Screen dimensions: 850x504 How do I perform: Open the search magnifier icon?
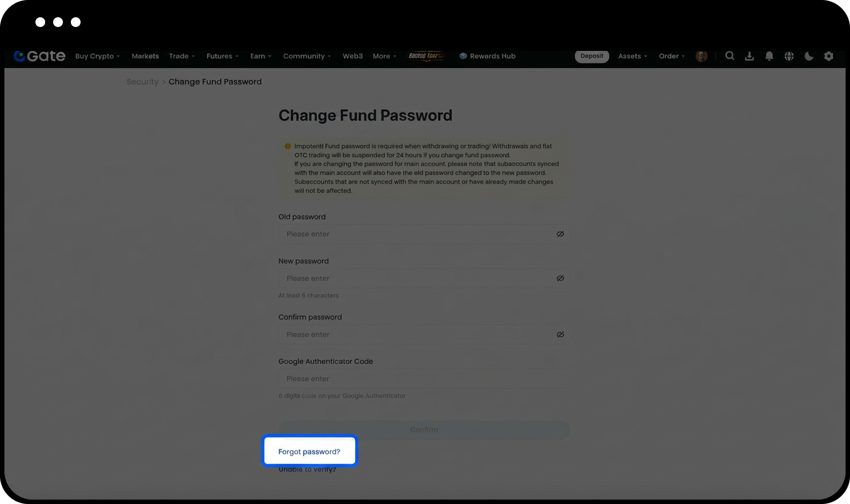pyautogui.click(x=730, y=56)
